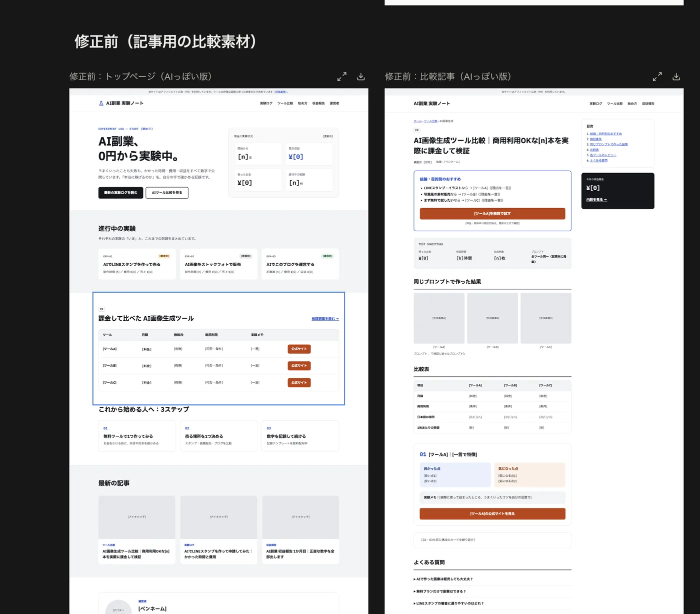Click the 無料ツールで1つ作ってみる step card
Viewport: 700px width, 614px height.
click(x=137, y=436)
